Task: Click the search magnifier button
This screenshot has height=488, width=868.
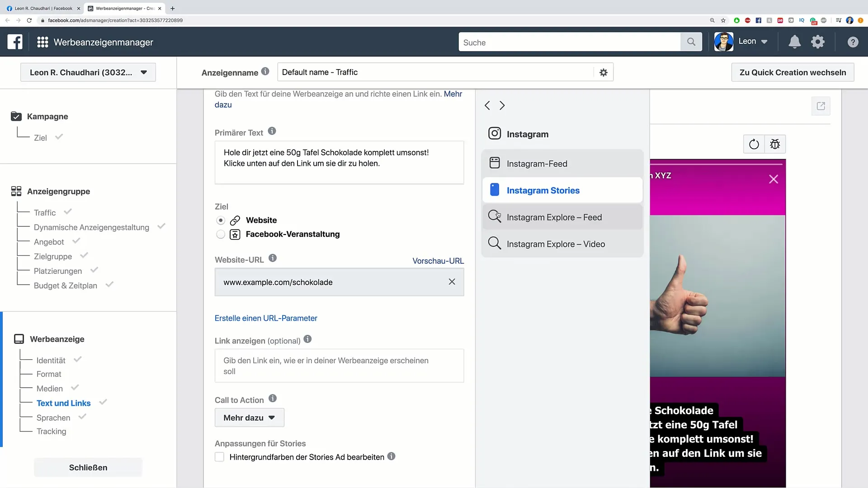Action: [x=691, y=42]
